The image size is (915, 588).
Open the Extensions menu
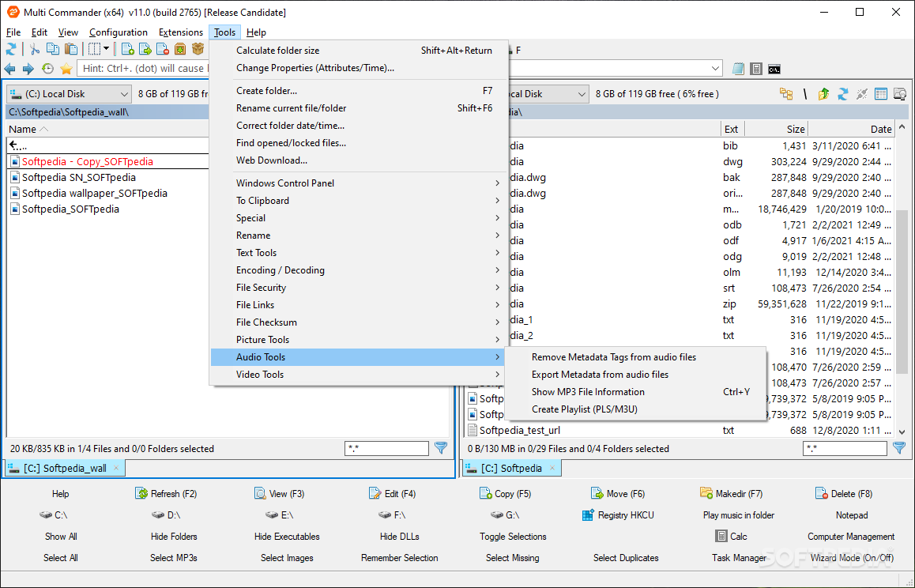point(181,32)
